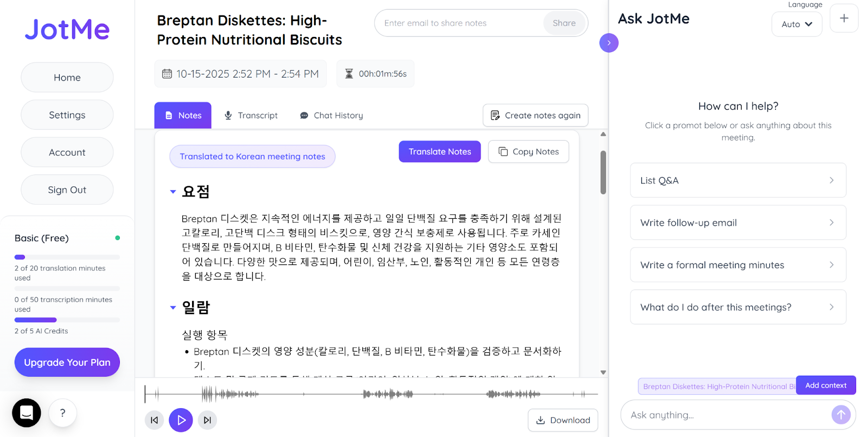Click the Breptan Diskettes context chip

717,387
